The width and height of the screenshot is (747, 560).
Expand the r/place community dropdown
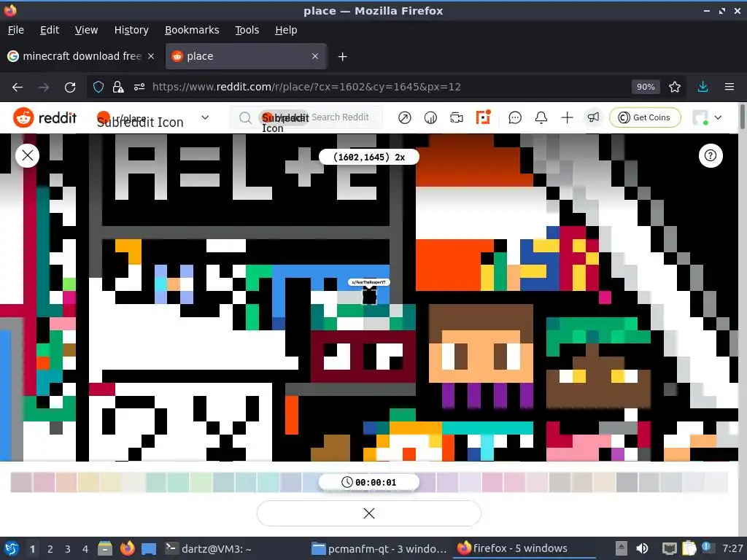(x=205, y=117)
